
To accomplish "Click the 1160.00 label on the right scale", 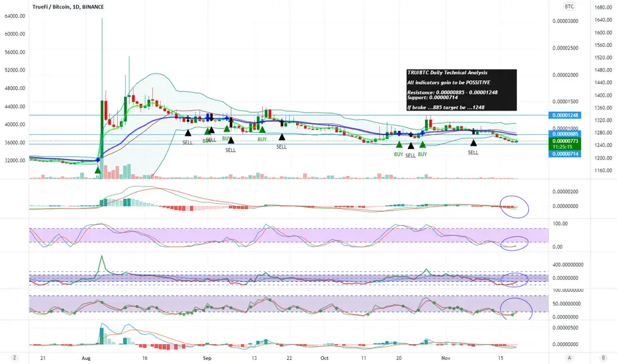I will (x=603, y=170).
